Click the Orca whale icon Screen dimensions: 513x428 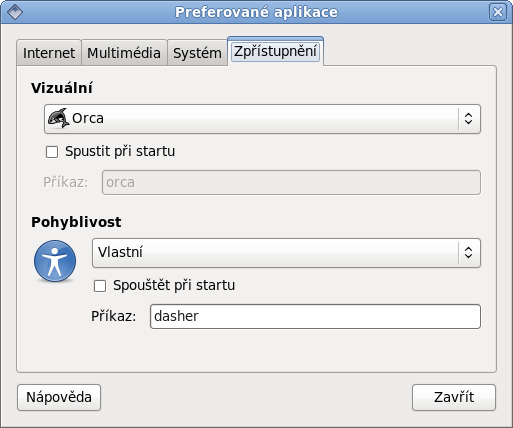58,118
